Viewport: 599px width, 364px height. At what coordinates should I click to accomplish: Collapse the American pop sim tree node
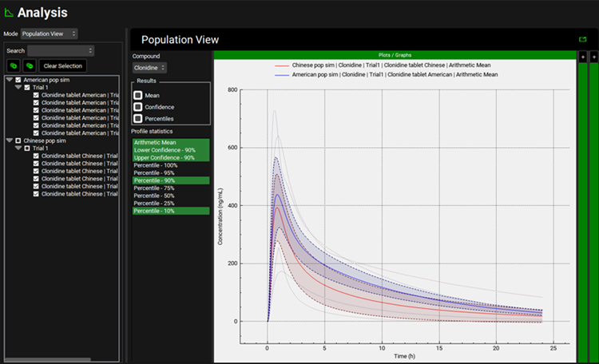tap(9, 80)
